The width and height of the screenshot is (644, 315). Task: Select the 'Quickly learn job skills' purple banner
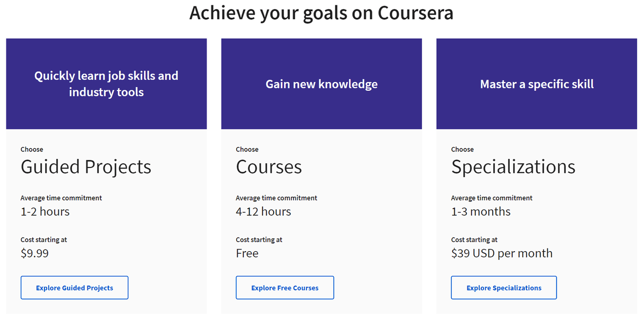[x=106, y=84]
